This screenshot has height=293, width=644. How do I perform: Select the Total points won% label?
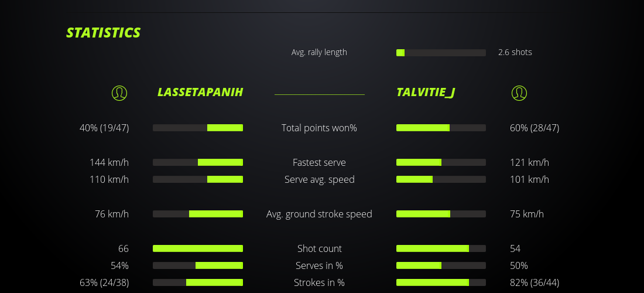click(x=319, y=128)
